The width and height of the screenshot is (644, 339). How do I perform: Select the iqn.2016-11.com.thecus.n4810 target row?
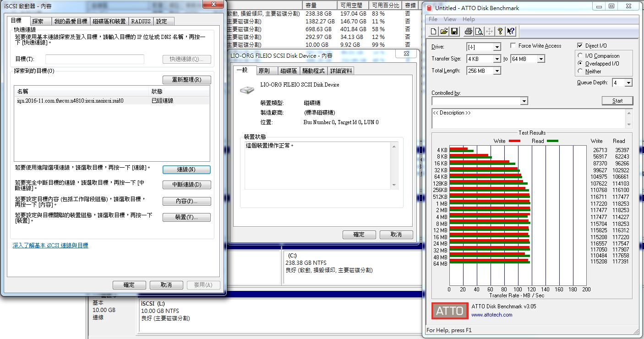[112, 101]
